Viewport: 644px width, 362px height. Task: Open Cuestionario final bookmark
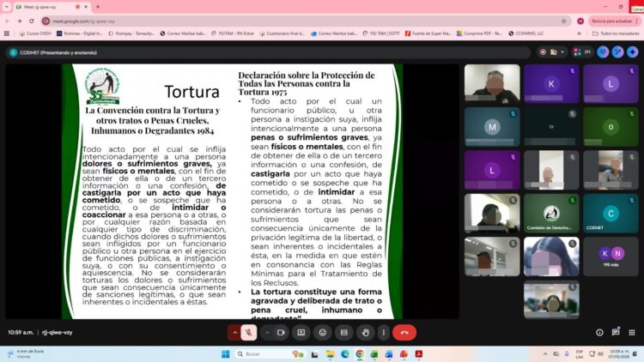[283, 33]
